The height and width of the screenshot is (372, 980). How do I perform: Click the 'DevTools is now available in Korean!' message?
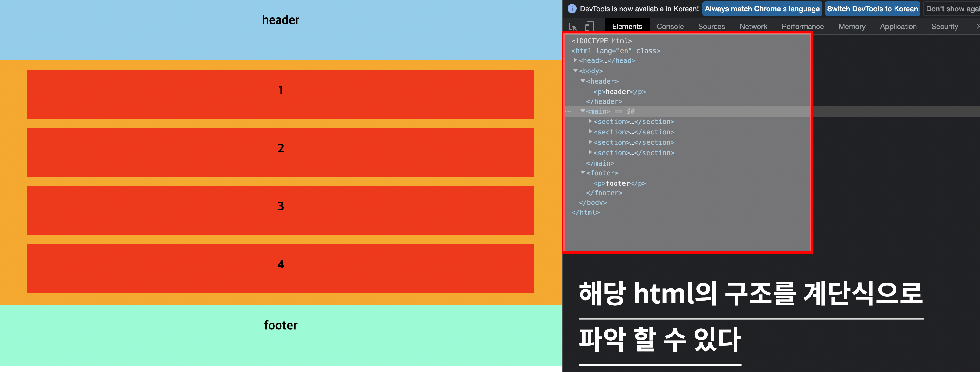tap(639, 9)
